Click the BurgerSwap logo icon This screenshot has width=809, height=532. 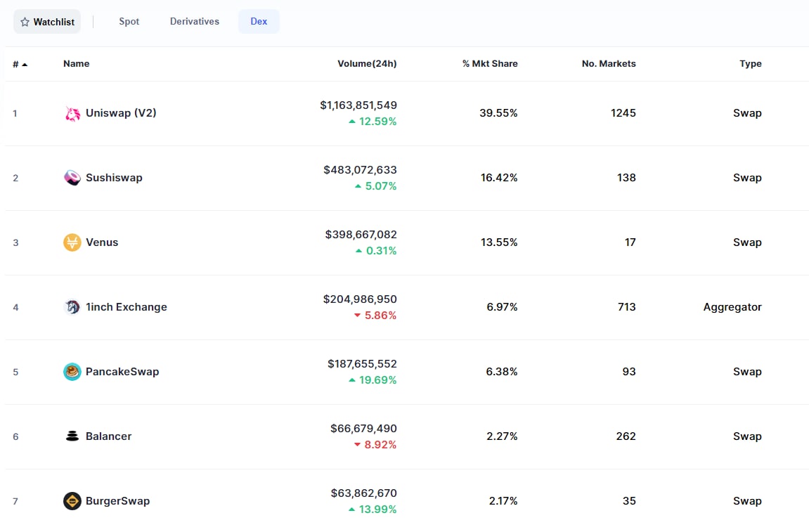tap(72, 501)
